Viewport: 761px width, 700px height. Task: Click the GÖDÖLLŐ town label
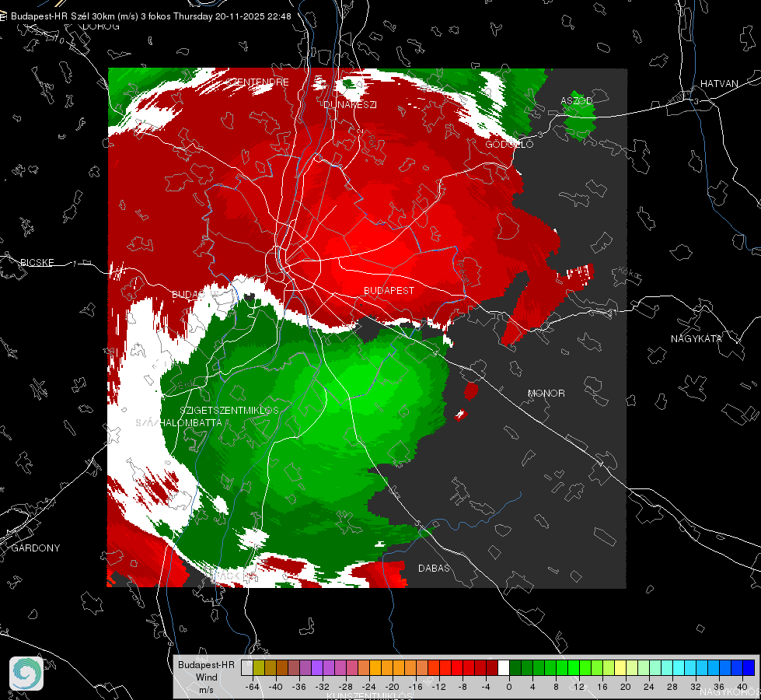(x=509, y=144)
